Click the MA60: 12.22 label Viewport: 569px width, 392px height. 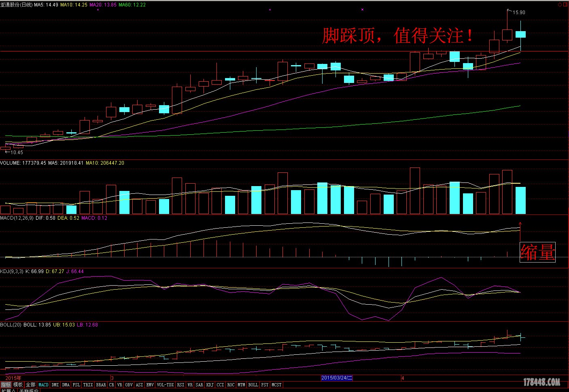pos(132,5)
